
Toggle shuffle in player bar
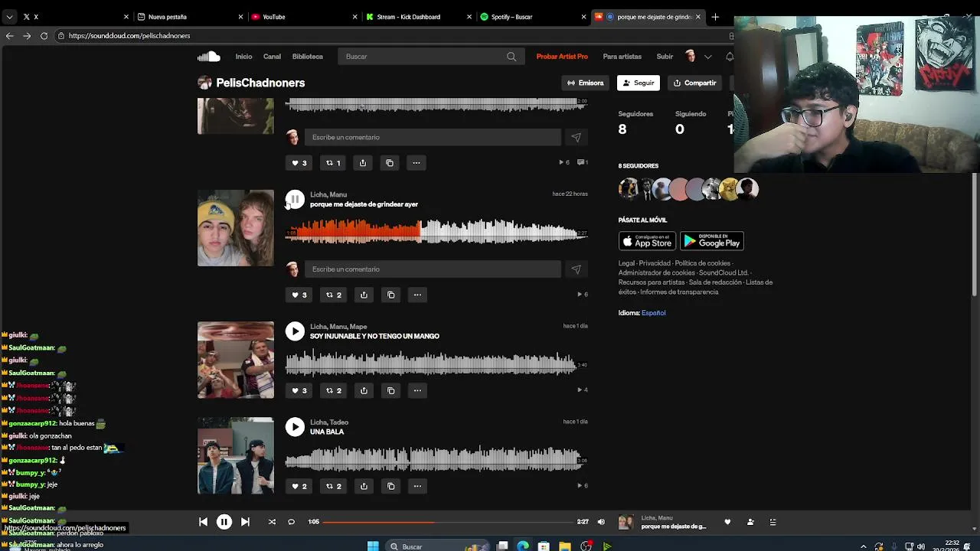pos(272,522)
